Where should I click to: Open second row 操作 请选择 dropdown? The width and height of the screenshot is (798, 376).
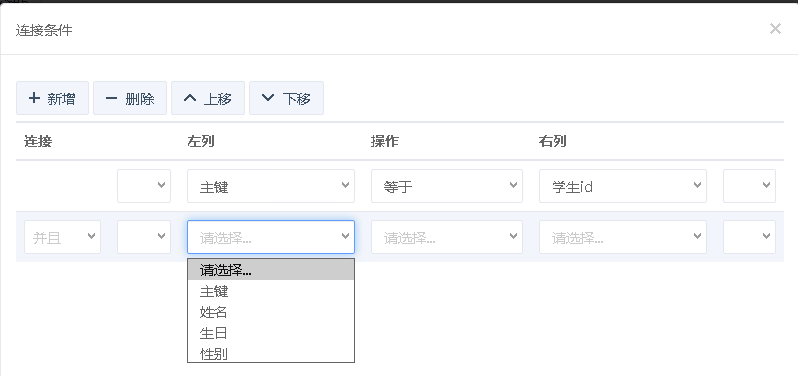447,237
